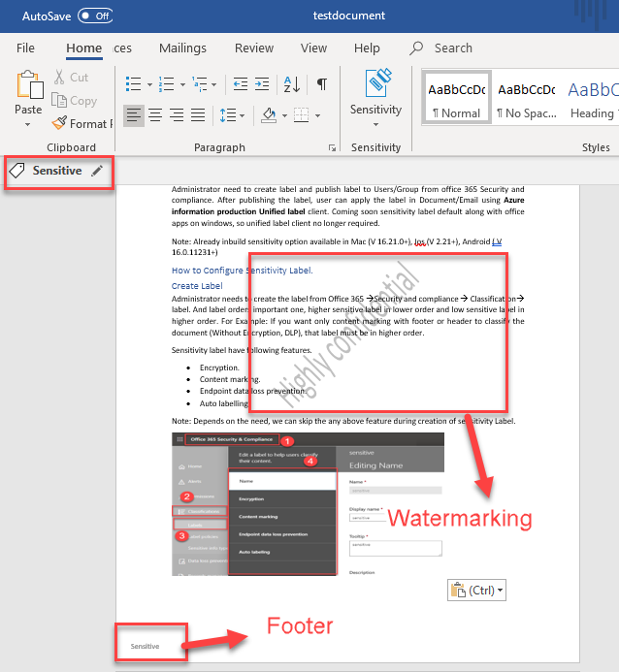The width and height of the screenshot is (619, 672).
Task: Click the Format Painter brush icon
Action: [60, 124]
